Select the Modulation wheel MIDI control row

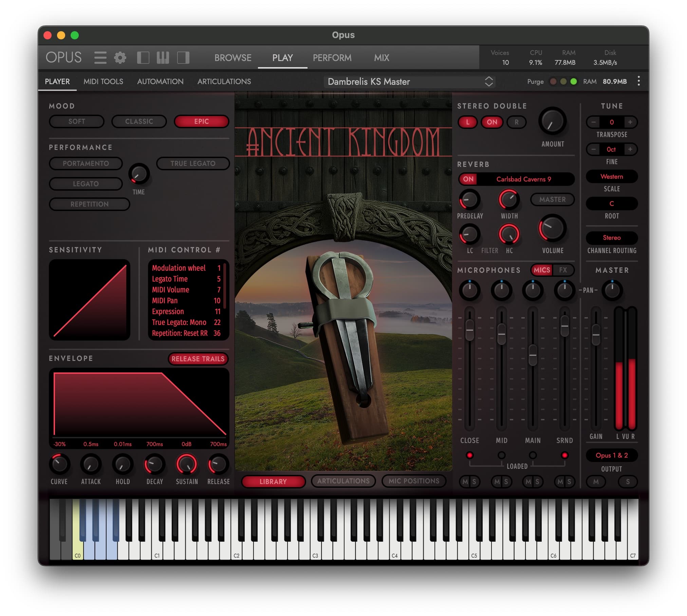pos(186,268)
